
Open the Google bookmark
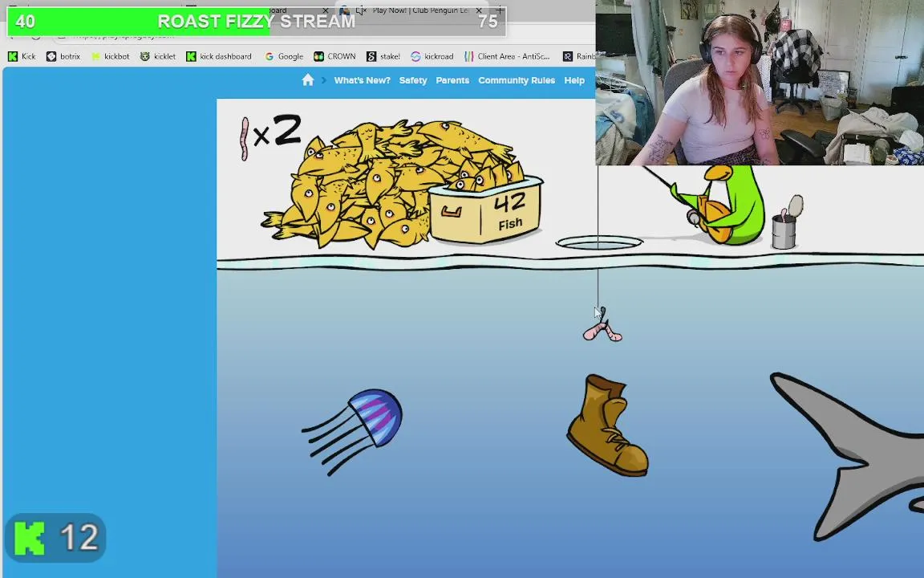click(x=283, y=57)
